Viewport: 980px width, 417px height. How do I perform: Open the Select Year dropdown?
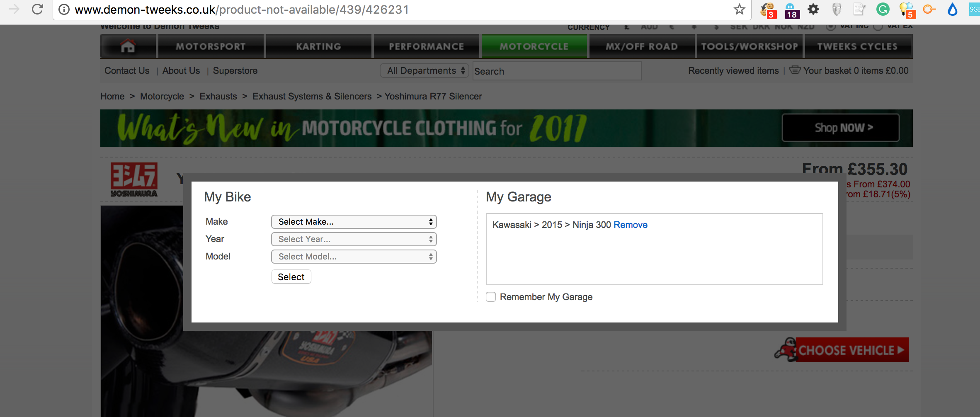point(354,239)
